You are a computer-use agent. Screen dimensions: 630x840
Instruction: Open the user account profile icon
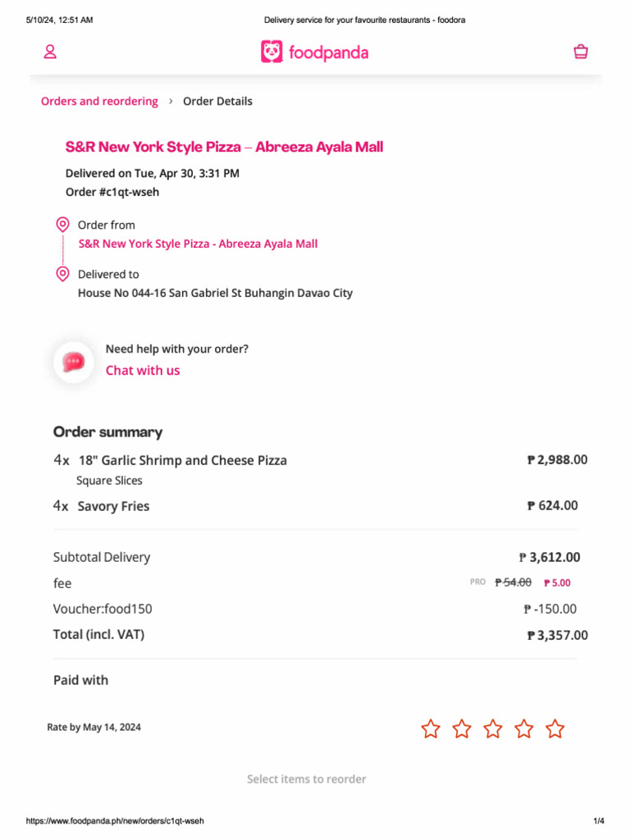point(50,52)
